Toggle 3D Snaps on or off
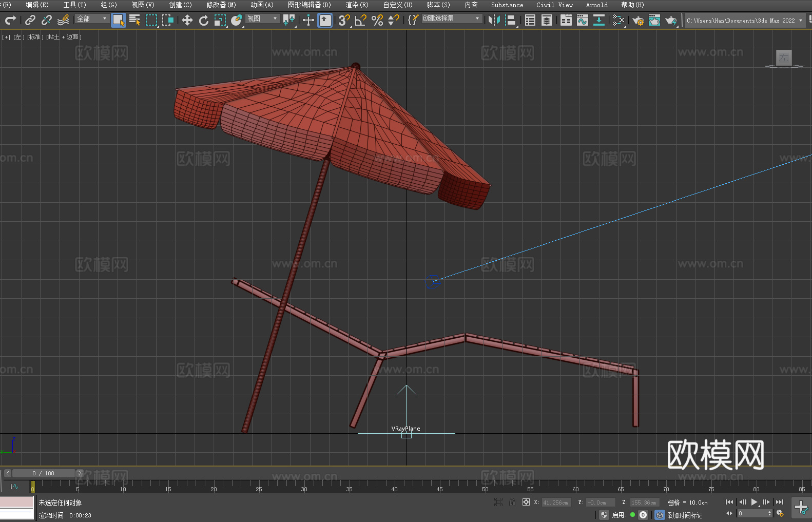This screenshot has height=522, width=812. (x=344, y=20)
